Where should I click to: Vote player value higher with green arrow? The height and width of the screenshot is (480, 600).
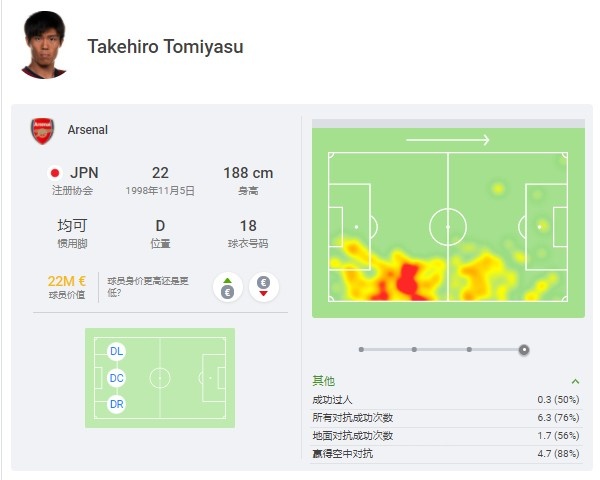[x=228, y=287]
